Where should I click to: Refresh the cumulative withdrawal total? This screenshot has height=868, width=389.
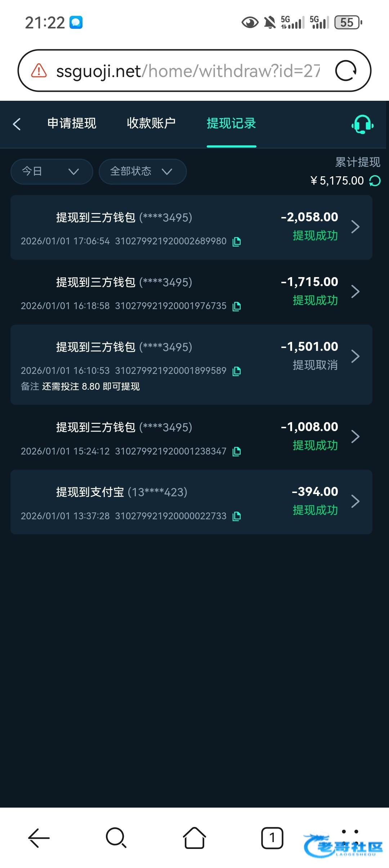pos(375,181)
